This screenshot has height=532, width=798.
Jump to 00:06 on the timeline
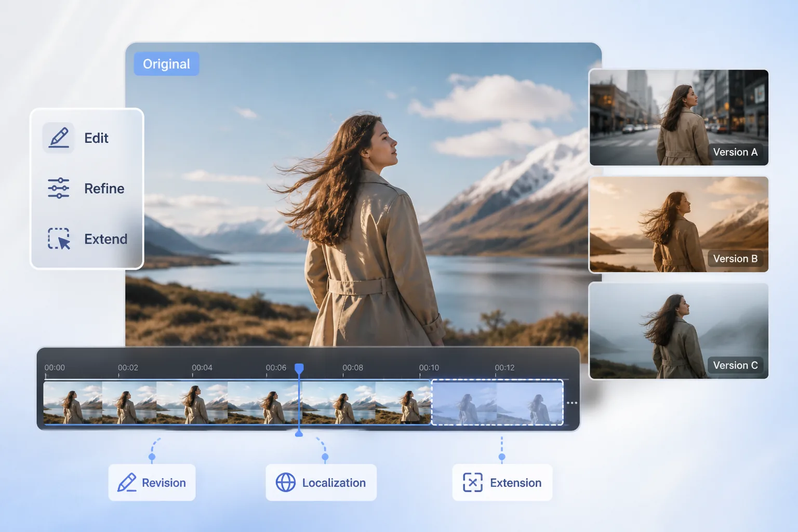(x=276, y=367)
